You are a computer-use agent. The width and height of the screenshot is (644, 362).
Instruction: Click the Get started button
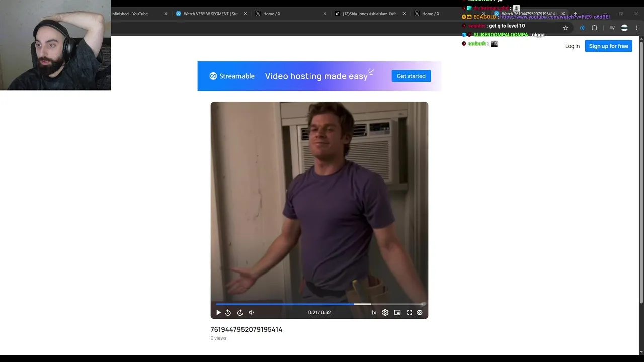pos(411,76)
